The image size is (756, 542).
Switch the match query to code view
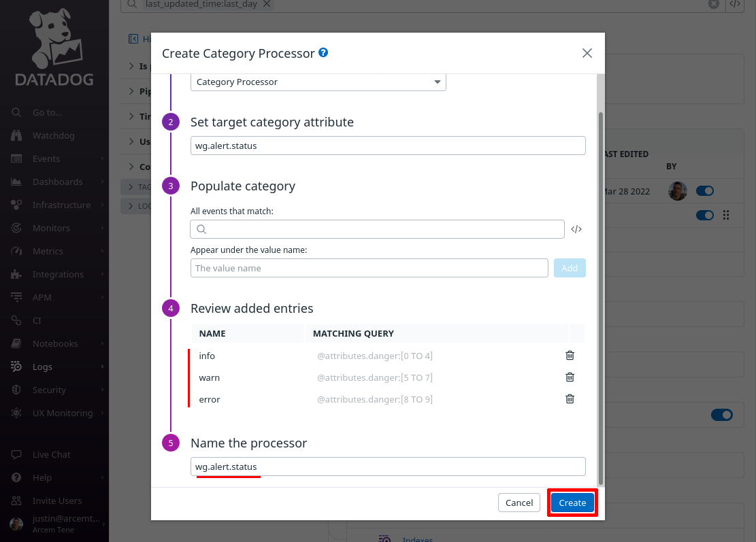click(576, 229)
